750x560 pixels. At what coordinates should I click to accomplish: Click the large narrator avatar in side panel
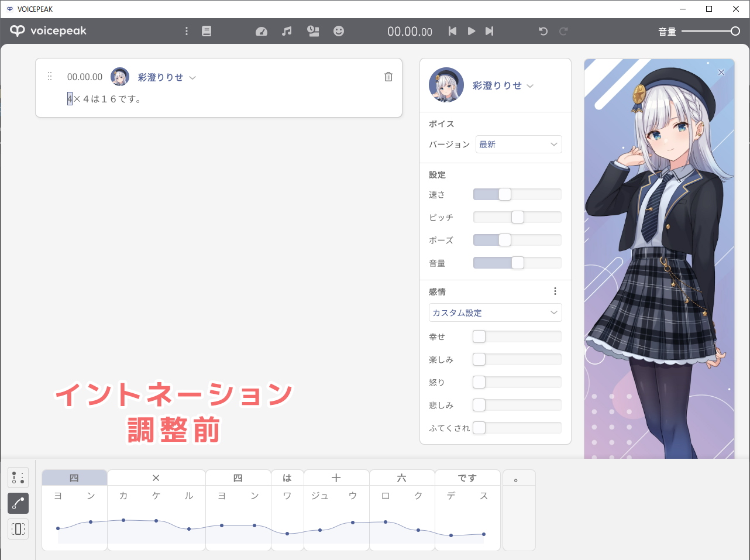[x=446, y=85]
